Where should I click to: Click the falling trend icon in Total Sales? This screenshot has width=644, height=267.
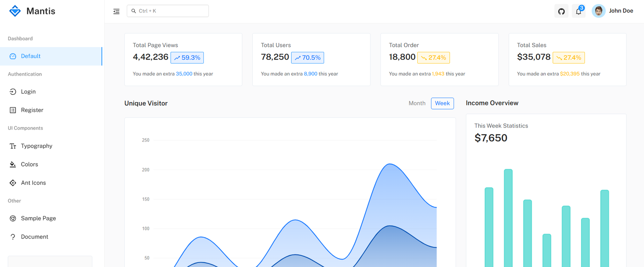(559, 58)
